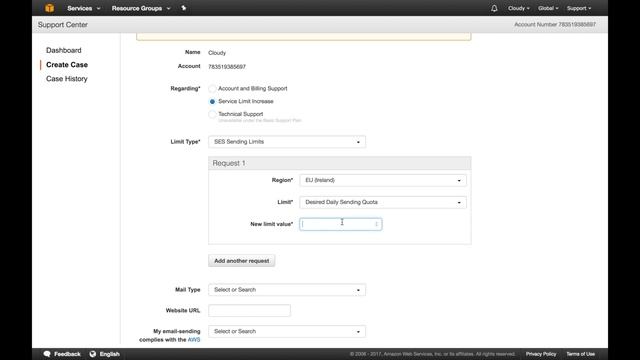The image size is (640, 360).
Task: Expand the Limit Type dropdown
Action: click(x=287, y=142)
